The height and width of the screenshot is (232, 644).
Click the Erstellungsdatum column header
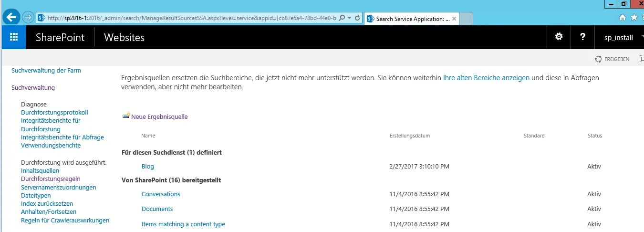[410, 136]
